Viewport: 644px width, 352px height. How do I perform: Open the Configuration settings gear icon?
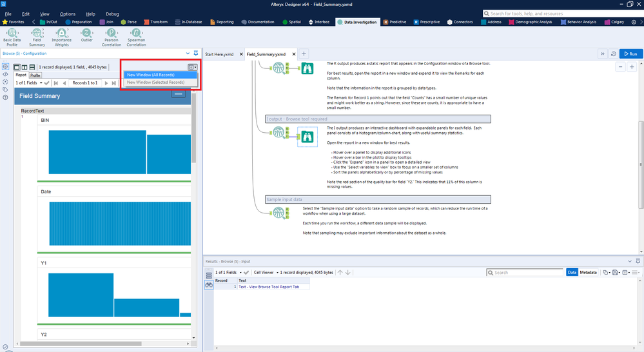5,66
